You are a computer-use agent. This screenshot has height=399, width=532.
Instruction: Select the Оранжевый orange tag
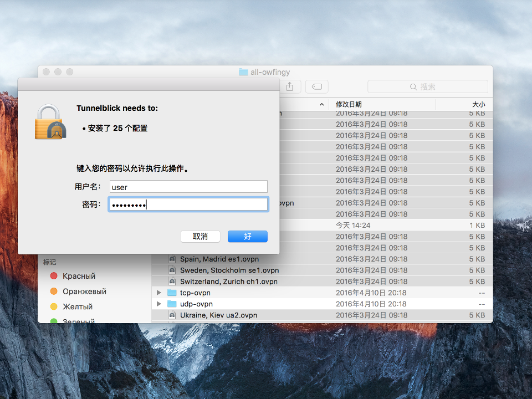click(x=54, y=291)
